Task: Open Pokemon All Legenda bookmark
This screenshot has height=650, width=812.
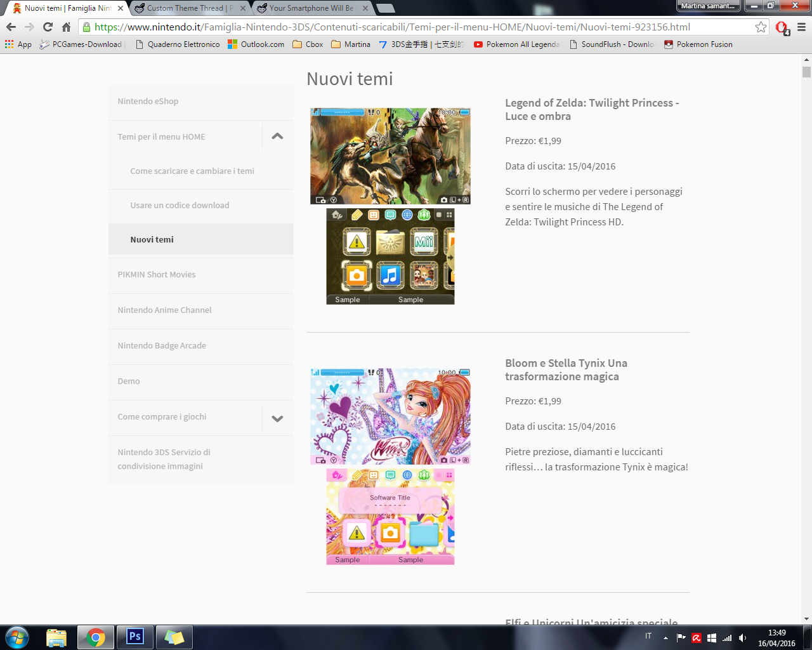Action: click(x=516, y=44)
